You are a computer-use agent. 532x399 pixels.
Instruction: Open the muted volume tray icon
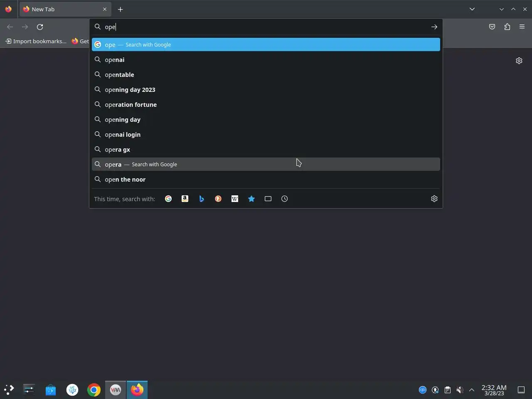pos(460,389)
